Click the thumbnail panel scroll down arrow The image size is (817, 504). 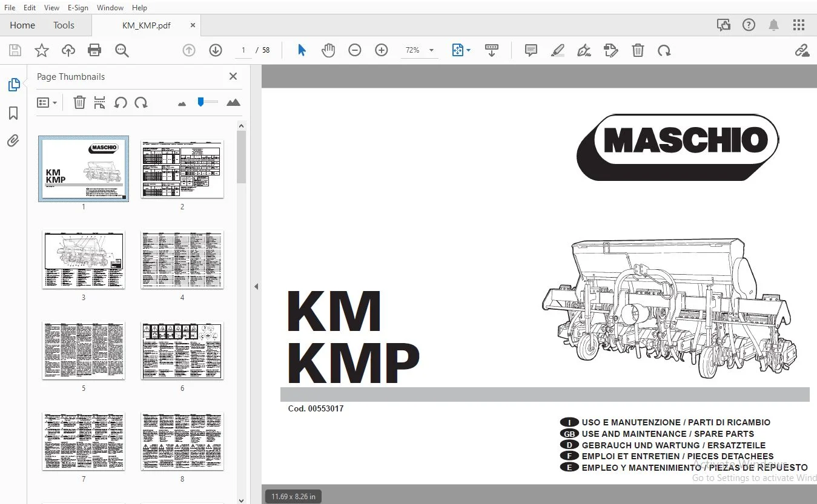242,500
